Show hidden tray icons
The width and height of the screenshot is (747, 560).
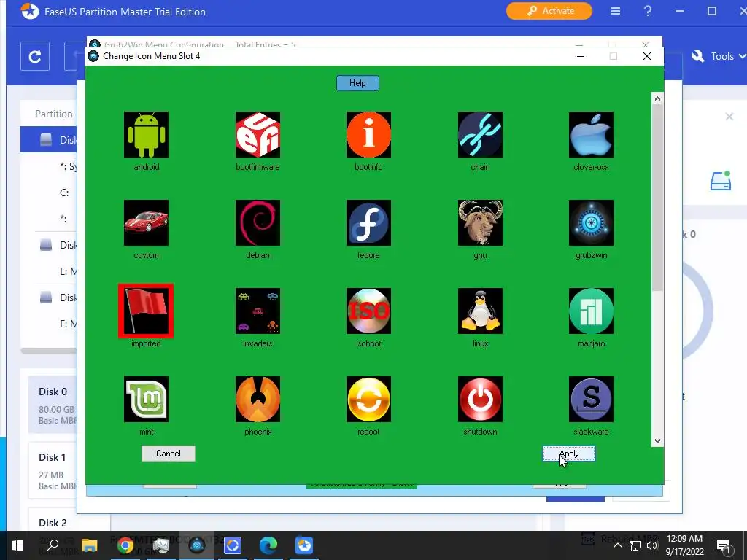pos(617,545)
